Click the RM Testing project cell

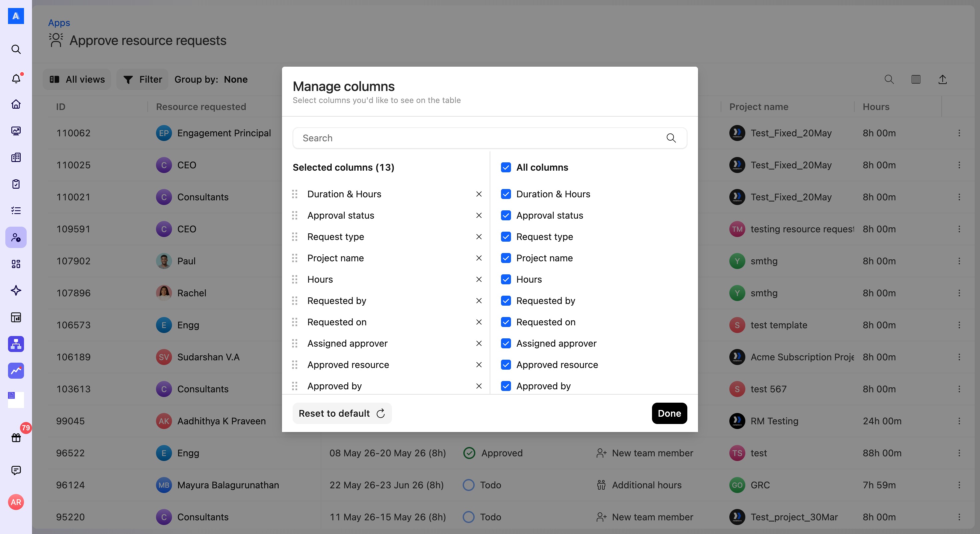click(764, 421)
